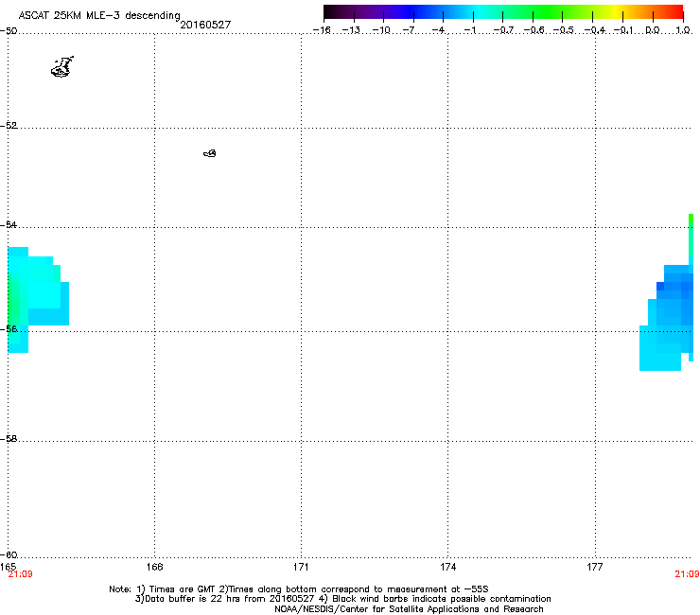The width and height of the screenshot is (700, 615).
Task: Click the color bar label '-4'
Action: coord(438,30)
